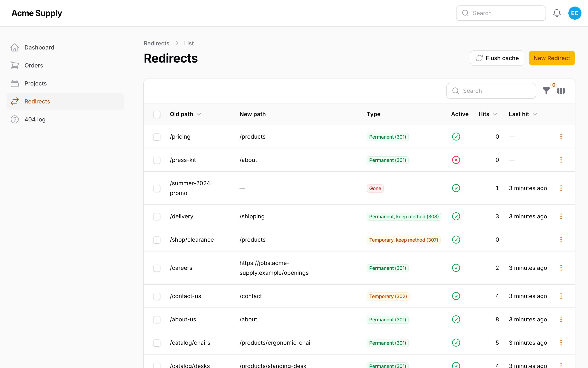This screenshot has width=588, height=368.
Task: Click the Gone type badge
Action: (x=375, y=188)
